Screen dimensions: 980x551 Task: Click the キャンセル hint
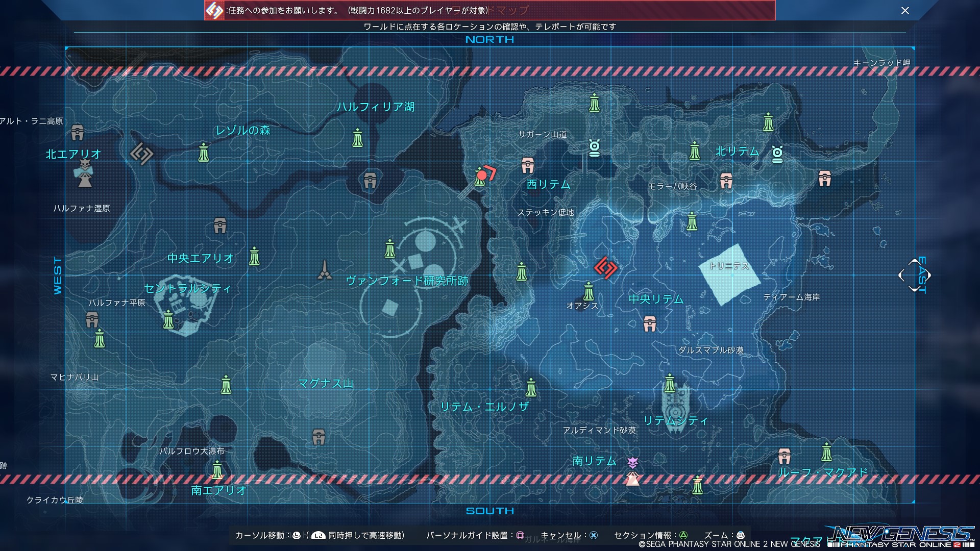(569, 535)
